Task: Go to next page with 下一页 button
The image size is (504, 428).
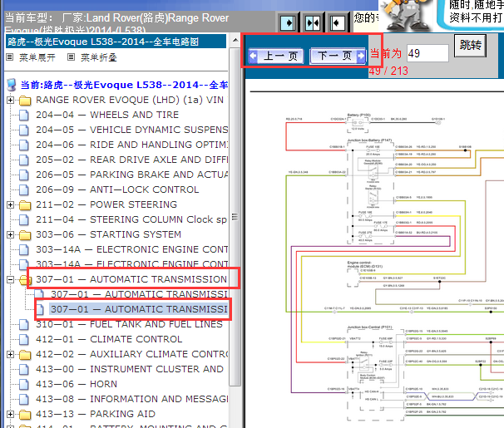Action: [x=338, y=56]
